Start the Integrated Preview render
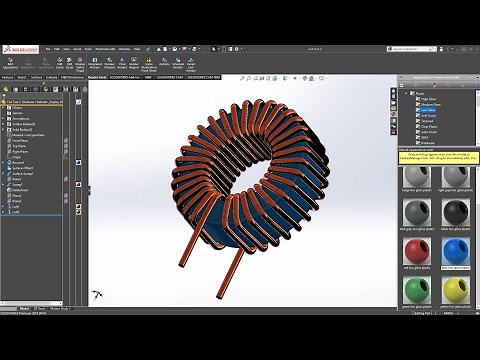Image resolution: width=480 pixels, height=360 pixels. tap(95, 63)
